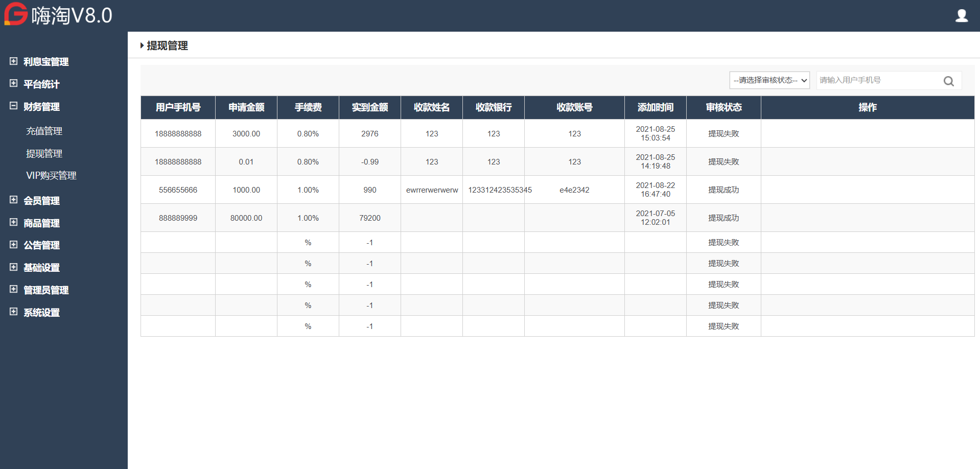Click the 嗨淘 logo icon

16,14
